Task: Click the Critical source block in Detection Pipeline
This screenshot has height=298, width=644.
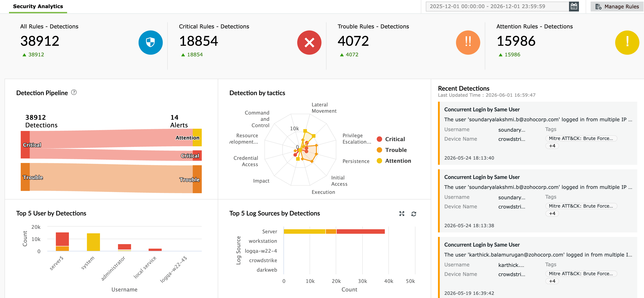Action: 25,145
